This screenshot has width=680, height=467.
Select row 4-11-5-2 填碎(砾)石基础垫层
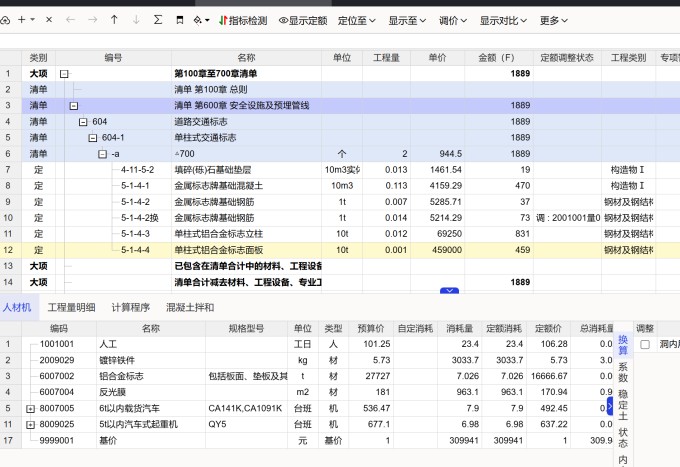click(340, 170)
